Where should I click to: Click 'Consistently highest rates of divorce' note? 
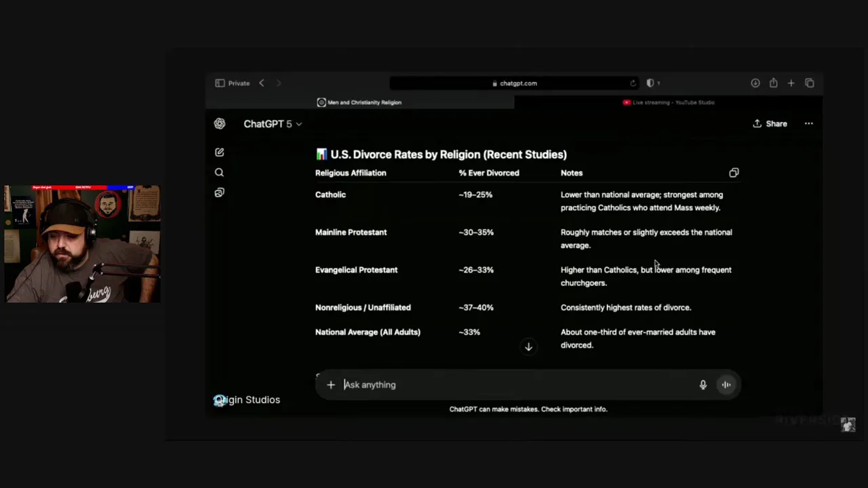tap(626, 308)
